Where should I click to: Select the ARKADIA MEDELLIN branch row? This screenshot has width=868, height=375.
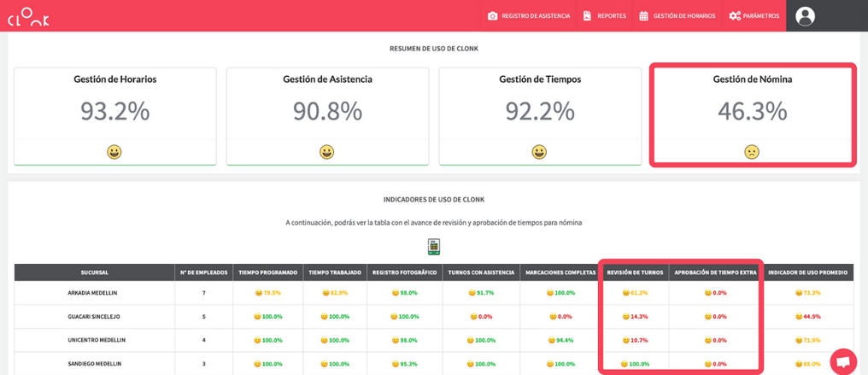(x=92, y=293)
